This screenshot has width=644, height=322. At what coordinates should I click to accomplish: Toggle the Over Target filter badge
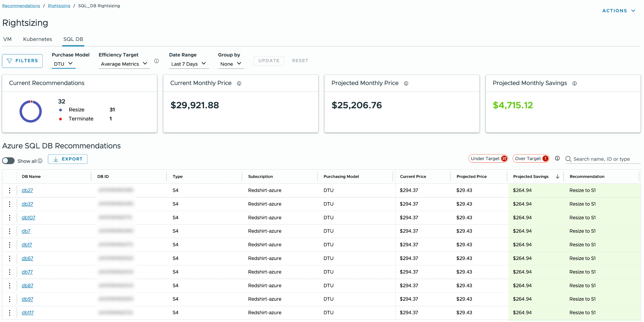click(x=531, y=158)
